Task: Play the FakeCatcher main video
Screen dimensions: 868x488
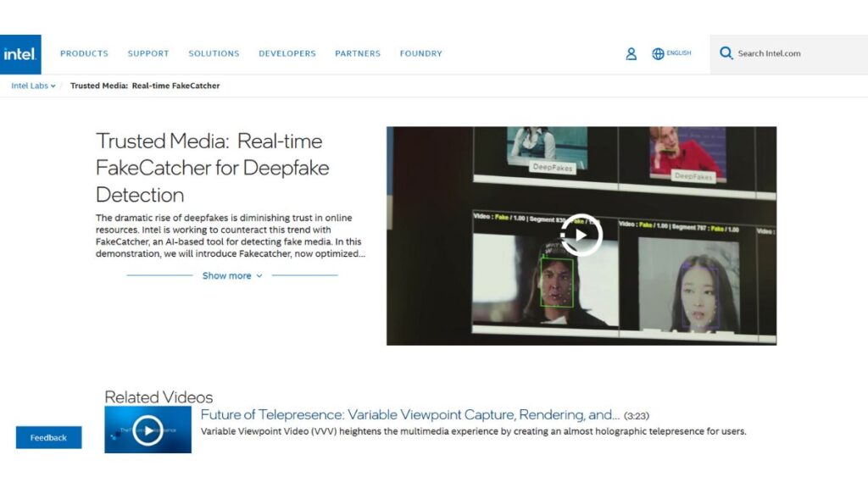Action: (x=581, y=236)
